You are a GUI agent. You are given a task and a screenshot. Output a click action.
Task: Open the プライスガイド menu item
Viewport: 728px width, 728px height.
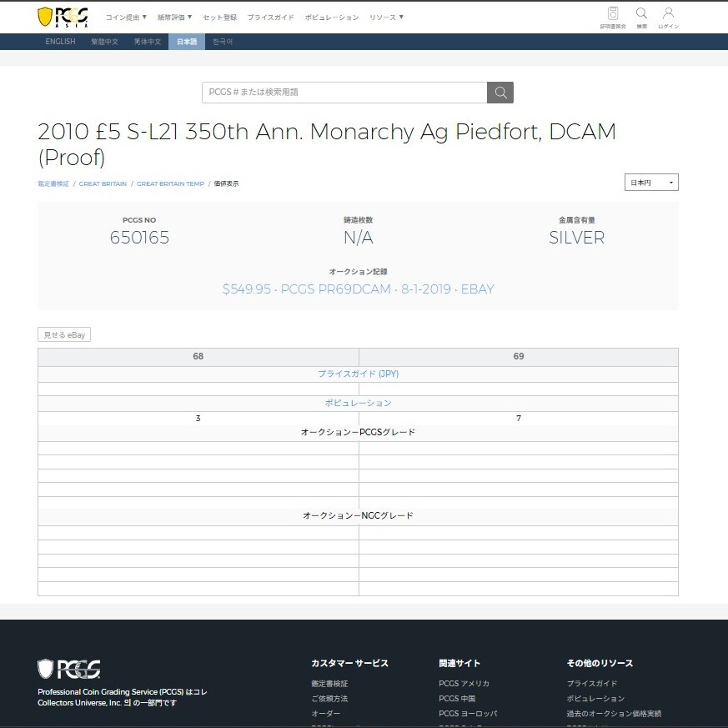tap(271, 18)
